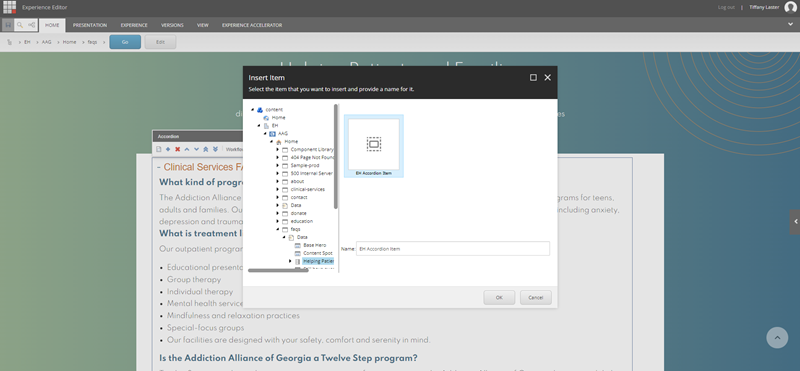Click the scroll-to-top round arrow button
Screen dimensions: 800x371
pyautogui.click(x=777, y=337)
